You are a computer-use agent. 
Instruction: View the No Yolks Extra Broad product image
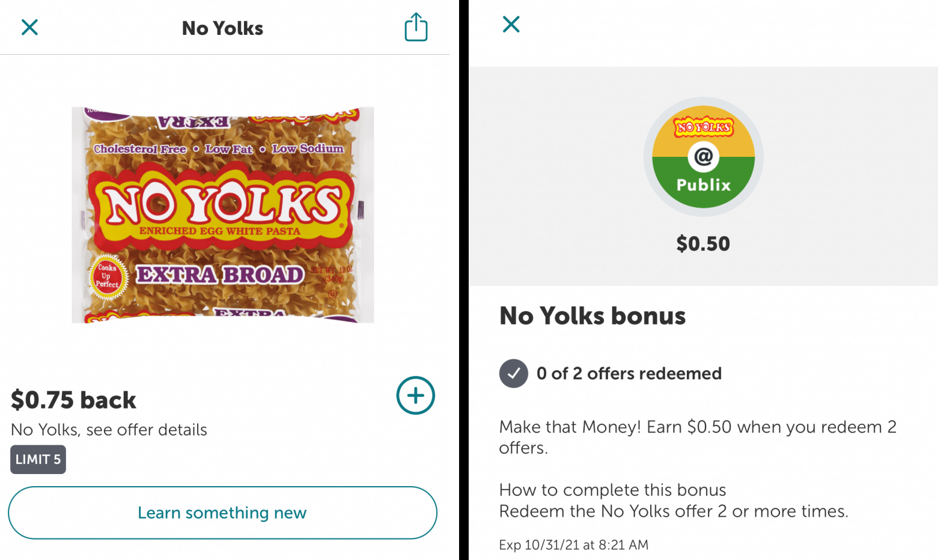point(222,215)
